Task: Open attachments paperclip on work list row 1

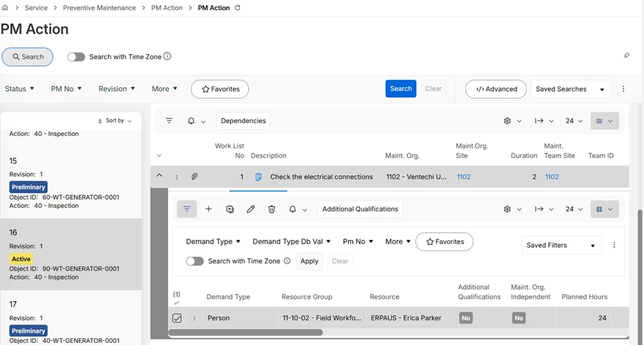Action: click(195, 177)
